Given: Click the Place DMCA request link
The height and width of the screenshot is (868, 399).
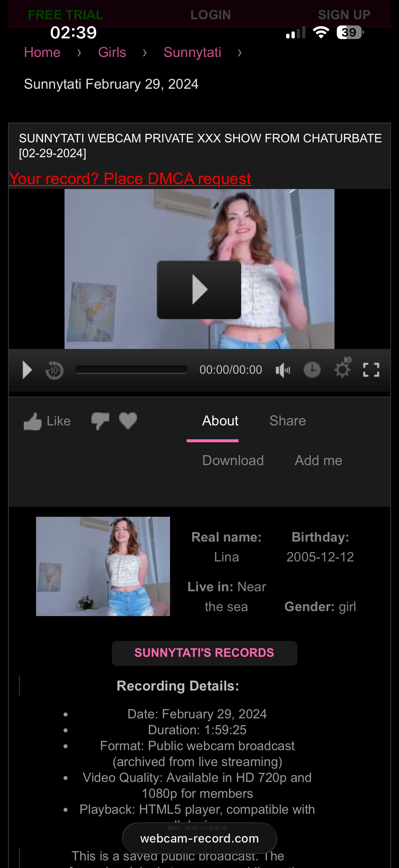Looking at the screenshot, I should 130,178.
